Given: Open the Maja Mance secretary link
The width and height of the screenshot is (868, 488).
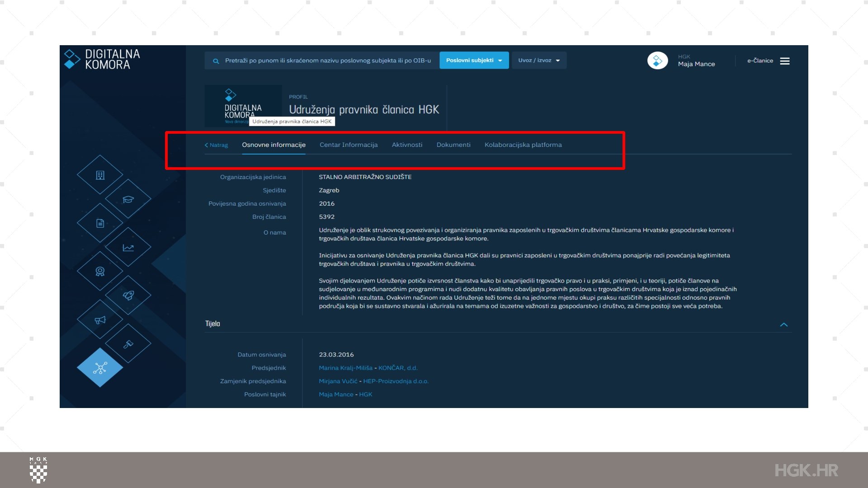Looking at the screenshot, I should tap(336, 394).
